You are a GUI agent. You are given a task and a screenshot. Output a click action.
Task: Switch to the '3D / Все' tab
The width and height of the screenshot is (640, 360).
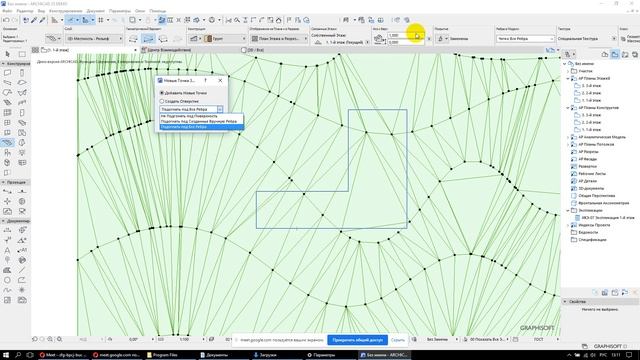253,50
